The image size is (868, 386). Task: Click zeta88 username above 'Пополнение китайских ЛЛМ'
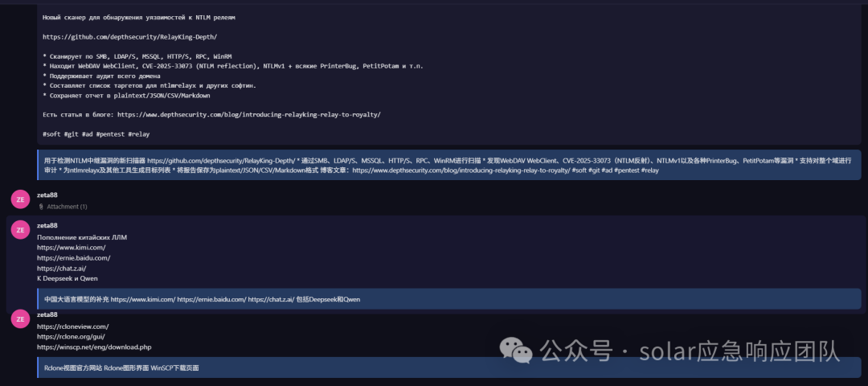(47, 225)
